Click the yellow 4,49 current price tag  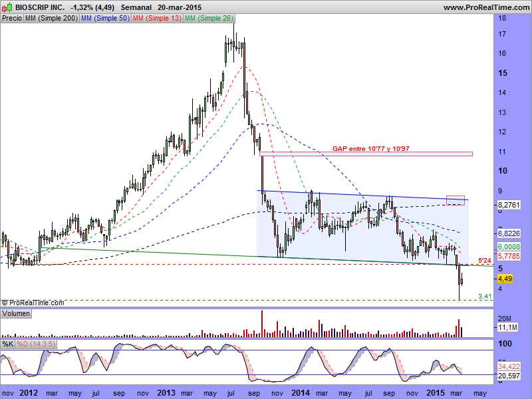(x=505, y=279)
